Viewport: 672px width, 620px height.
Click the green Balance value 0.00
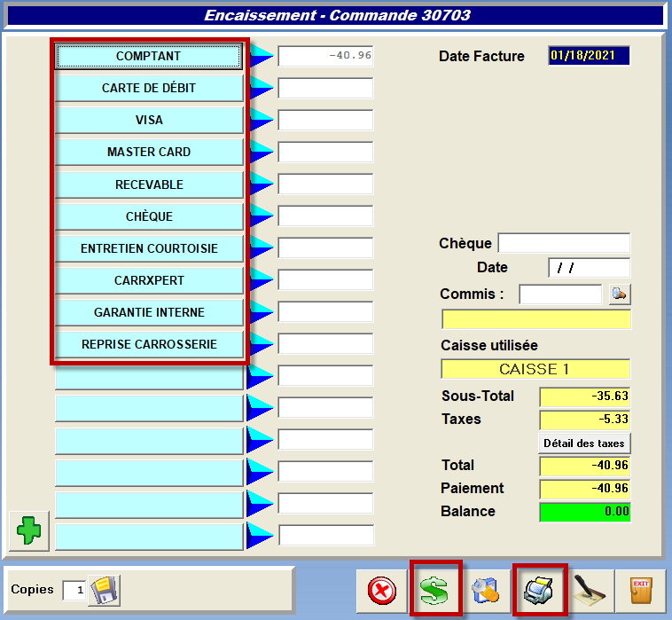585,513
